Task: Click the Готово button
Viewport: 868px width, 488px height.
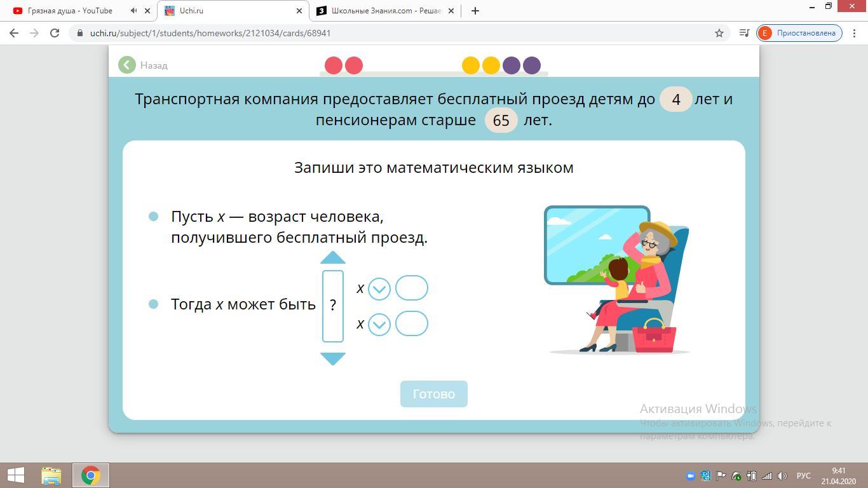Action: 434,394
